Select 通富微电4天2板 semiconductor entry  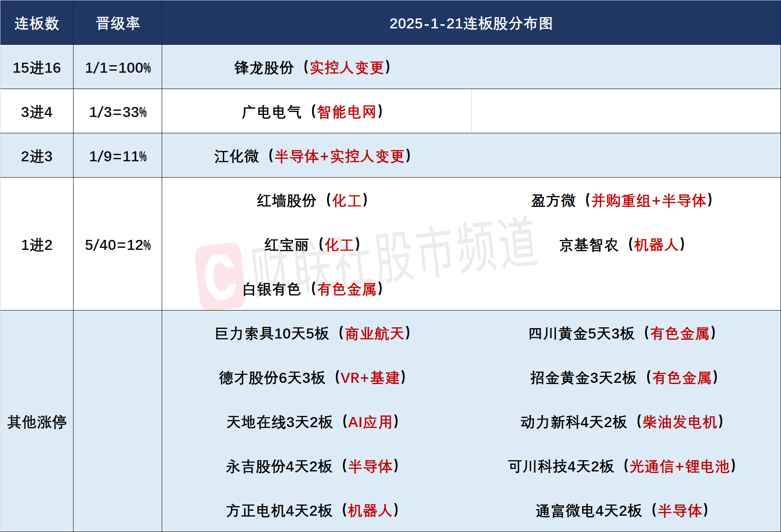pyautogui.click(x=622, y=511)
